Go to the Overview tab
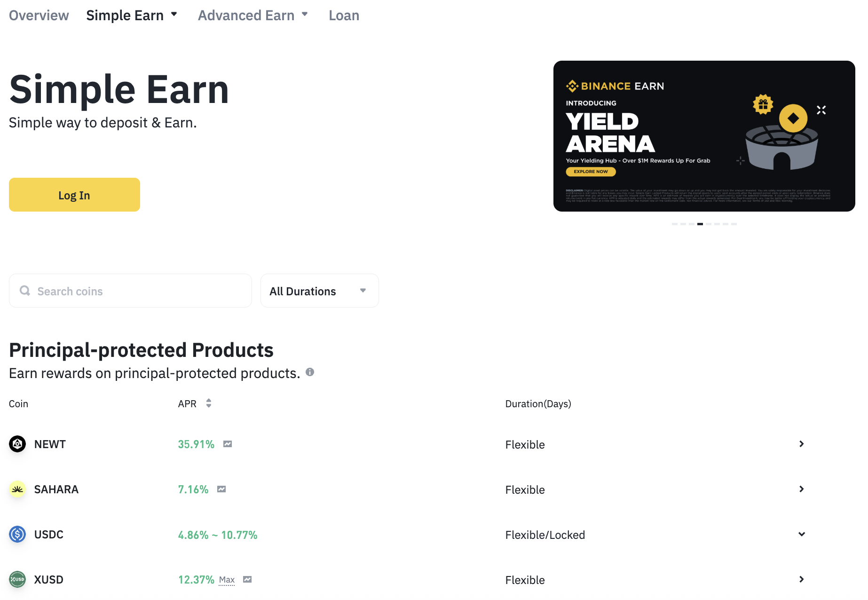Screen dimensions: 868x600 tap(39, 15)
